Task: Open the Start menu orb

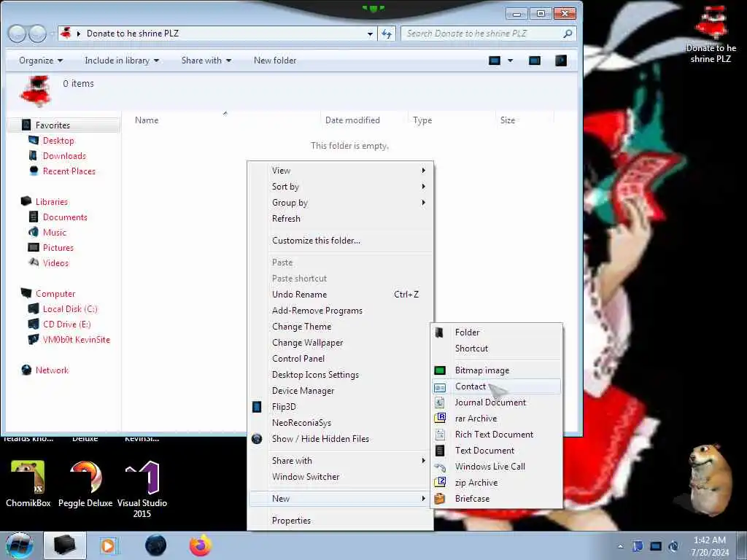Action: pyautogui.click(x=20, y=545)
